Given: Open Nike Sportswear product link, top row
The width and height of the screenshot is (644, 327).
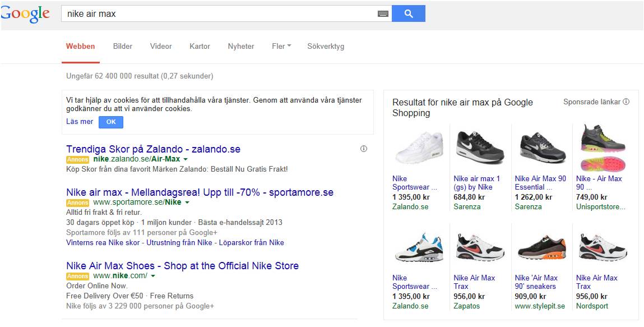Looking at the screenshot, I should click(414, 183).
